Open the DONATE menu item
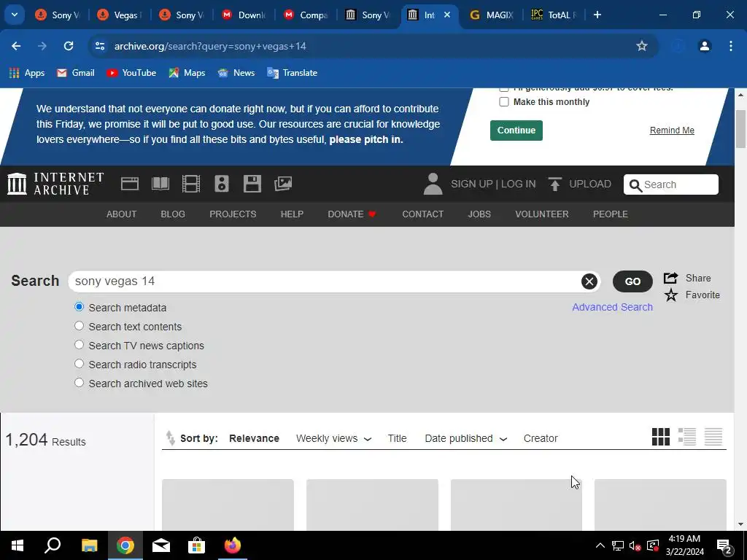Screen dimensions: 747x560 (x=352, y=214)
